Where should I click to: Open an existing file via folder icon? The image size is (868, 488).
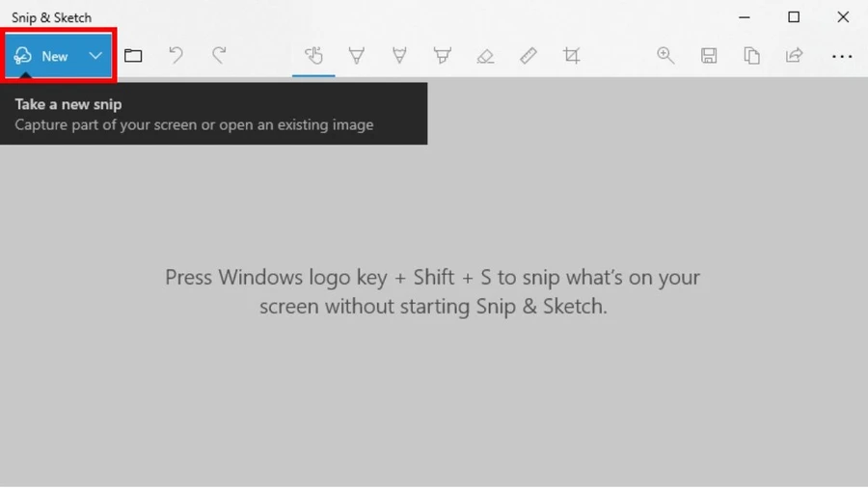coord(133,55)
